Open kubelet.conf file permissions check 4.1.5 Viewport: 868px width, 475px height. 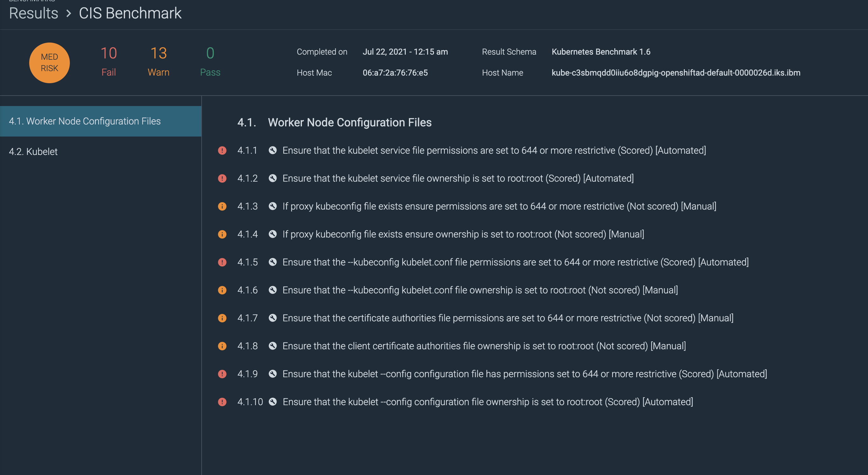point(516,262)
